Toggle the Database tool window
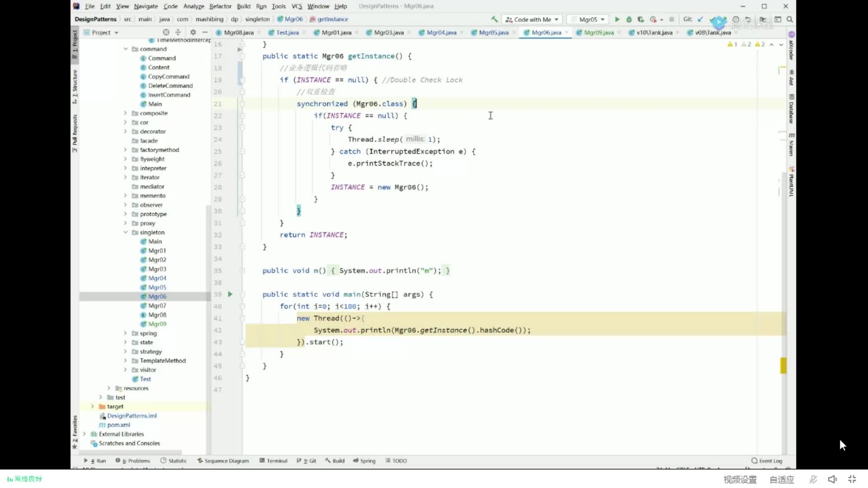Viewport: 868px width, 488px height. tap(792, 109)
